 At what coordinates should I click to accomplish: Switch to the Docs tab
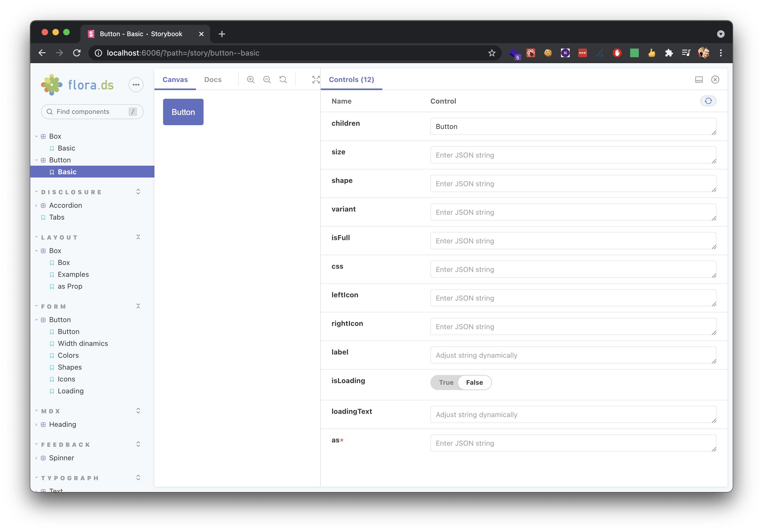pyautogui.click(x=213, y=79)
